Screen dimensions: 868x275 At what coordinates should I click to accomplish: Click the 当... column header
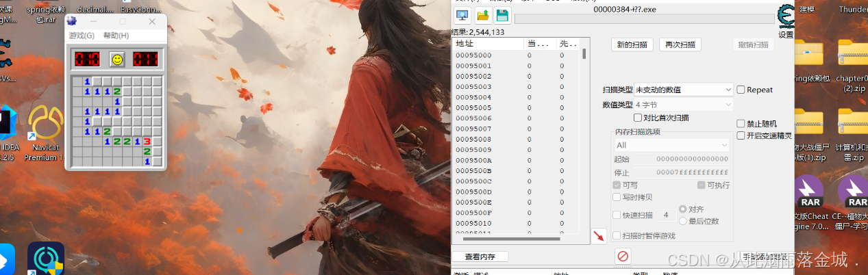[x=540, y=43]
